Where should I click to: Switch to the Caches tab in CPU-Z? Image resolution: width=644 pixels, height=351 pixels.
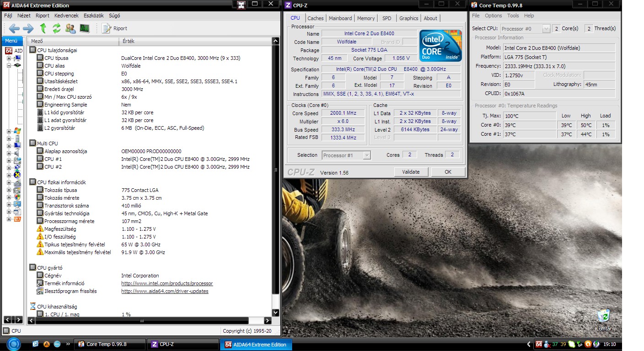316,18
